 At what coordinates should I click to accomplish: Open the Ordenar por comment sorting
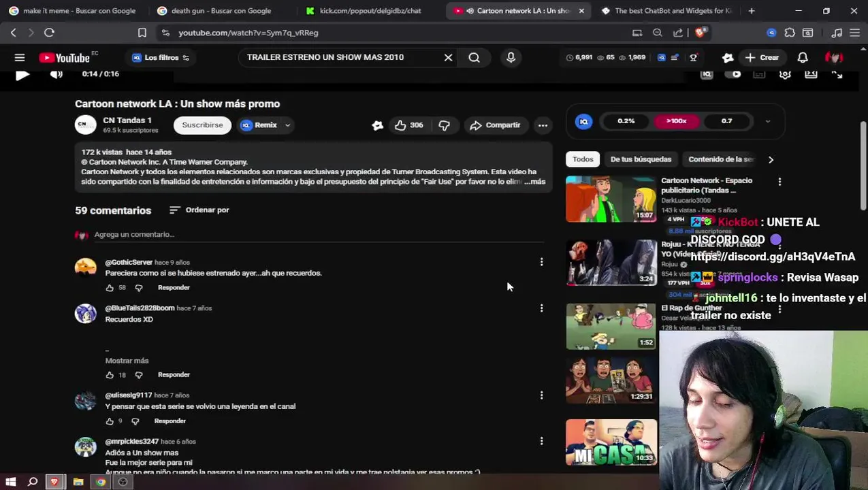(x=199, y=210)
